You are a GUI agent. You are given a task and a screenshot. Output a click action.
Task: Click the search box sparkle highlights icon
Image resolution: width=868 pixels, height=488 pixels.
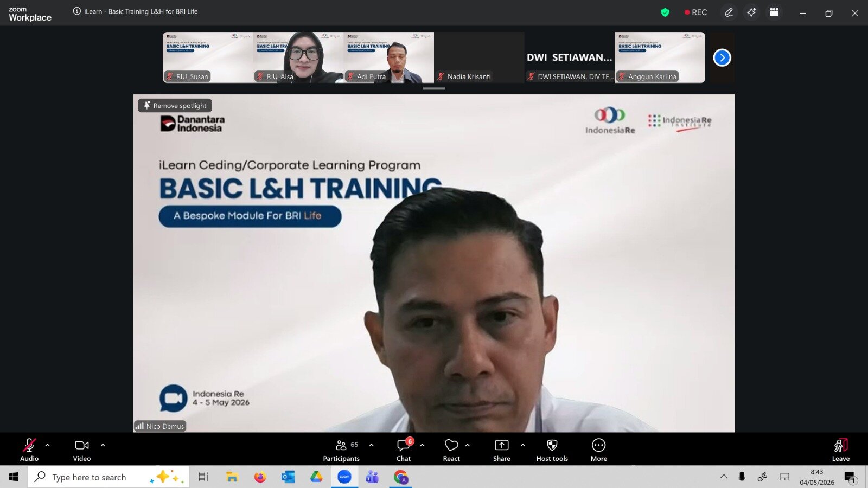click(168, 477)
